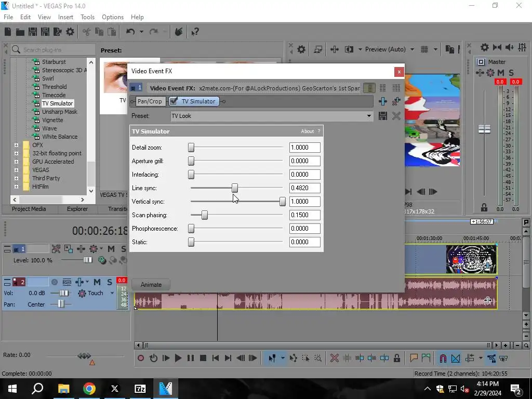Click the Record button in transport bar
The height and width of the screenshot is (399, 532).
click(x=141, y=358)
